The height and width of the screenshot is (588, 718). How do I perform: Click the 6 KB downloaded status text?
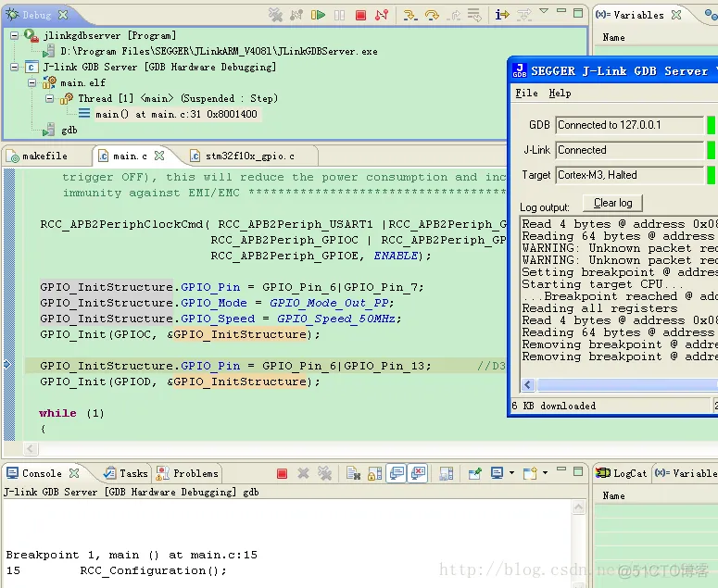click(x=554, y=407)
